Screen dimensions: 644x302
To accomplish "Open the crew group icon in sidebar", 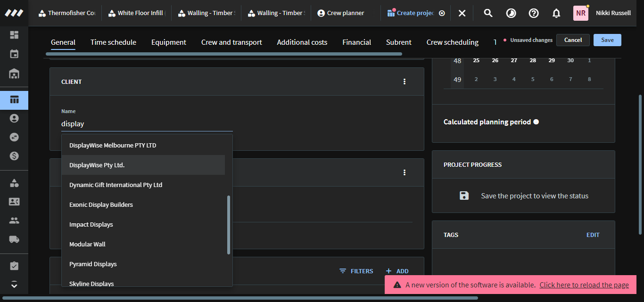I will click(14, 220).
